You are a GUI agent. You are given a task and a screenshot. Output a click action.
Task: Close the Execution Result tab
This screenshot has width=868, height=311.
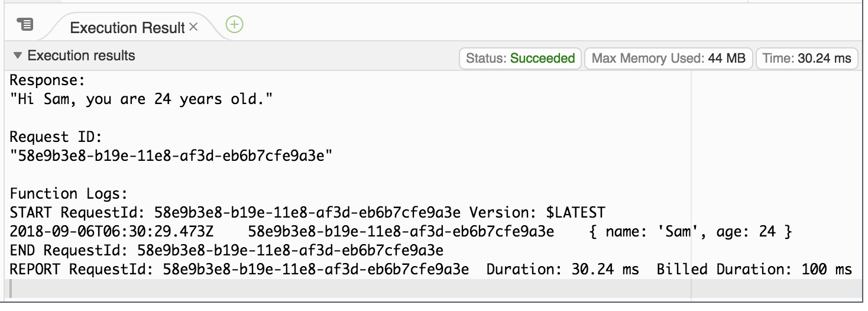[x=193, y=27]
